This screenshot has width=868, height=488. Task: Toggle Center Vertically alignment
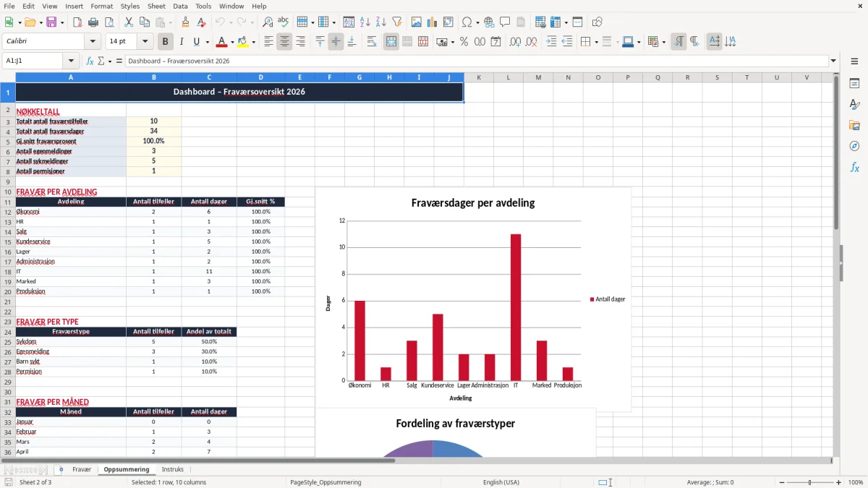click(x=336, y=42)
